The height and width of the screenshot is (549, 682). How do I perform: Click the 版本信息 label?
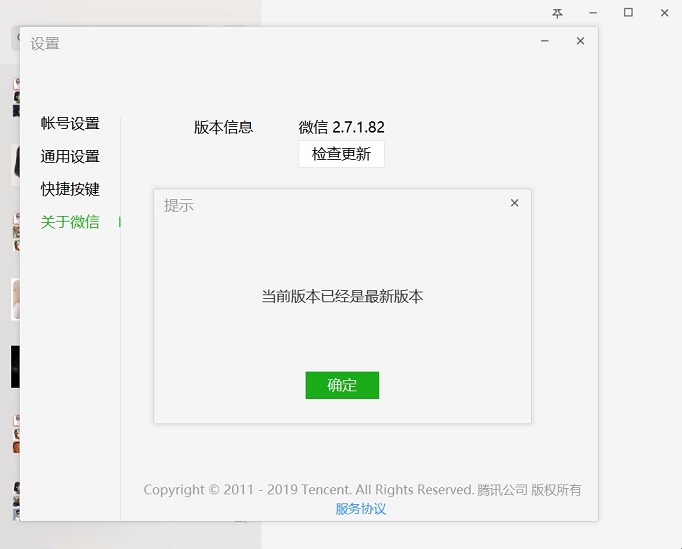223,127
